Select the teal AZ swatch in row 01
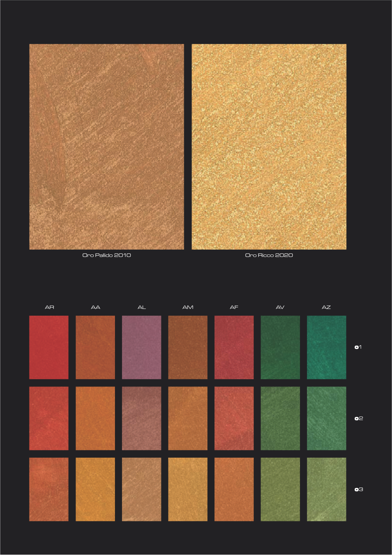This screenshot has height=555, width=392. pyautogui.click(x=326, y=347)
